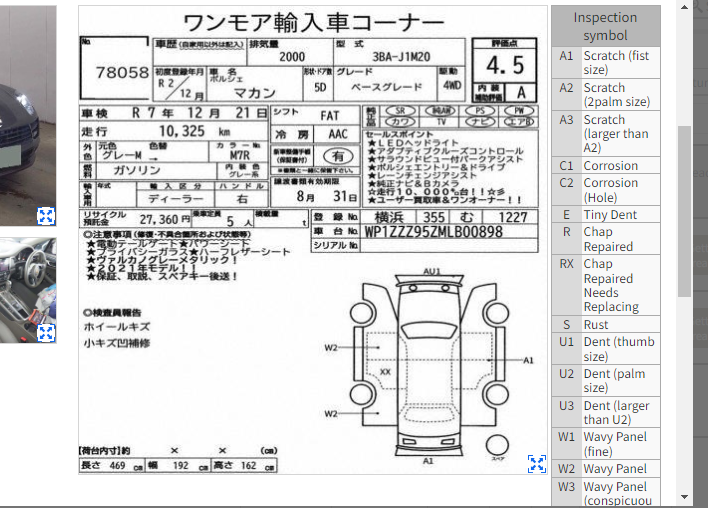Screen dimensions: 708x508
Task: Select the RX 'Chap Repaired Needs Replacing' row
Action: coord(606,285)
